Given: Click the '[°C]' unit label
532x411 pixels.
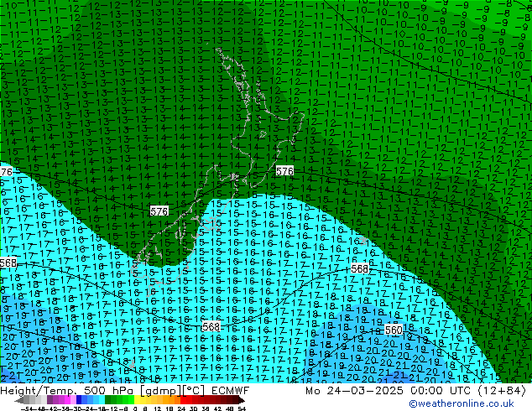Looking at the screenshot, I should coord(193,391).
